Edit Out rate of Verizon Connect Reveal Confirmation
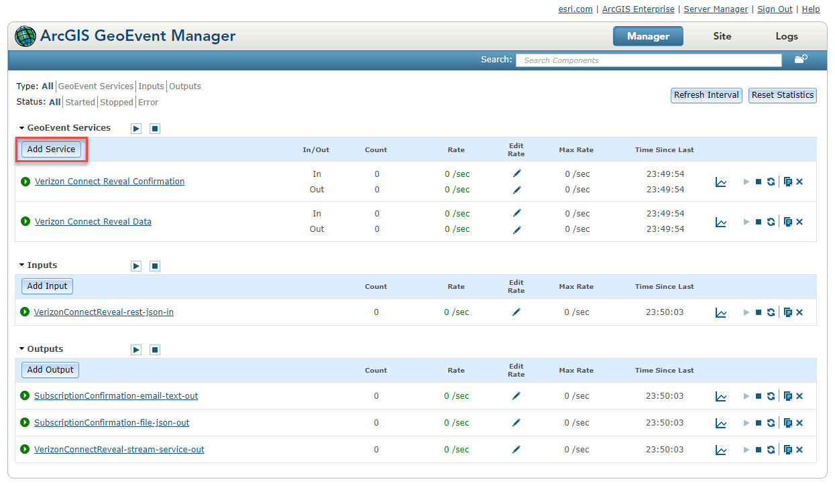The width and height of the screenshot is (835, 504). click(516, 190)
